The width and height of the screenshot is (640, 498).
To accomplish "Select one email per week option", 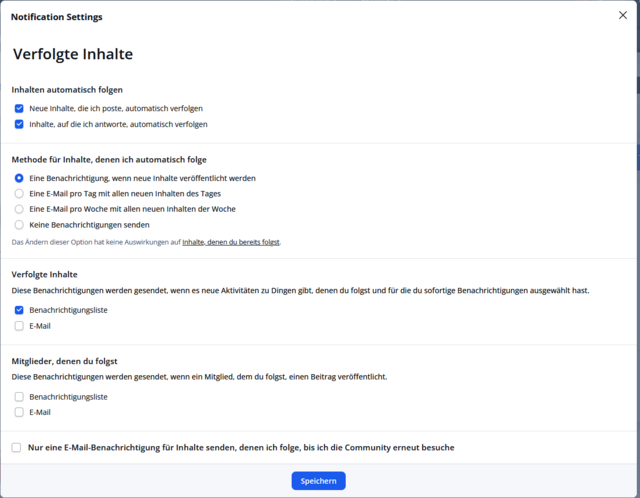I will tap(19, 209).
